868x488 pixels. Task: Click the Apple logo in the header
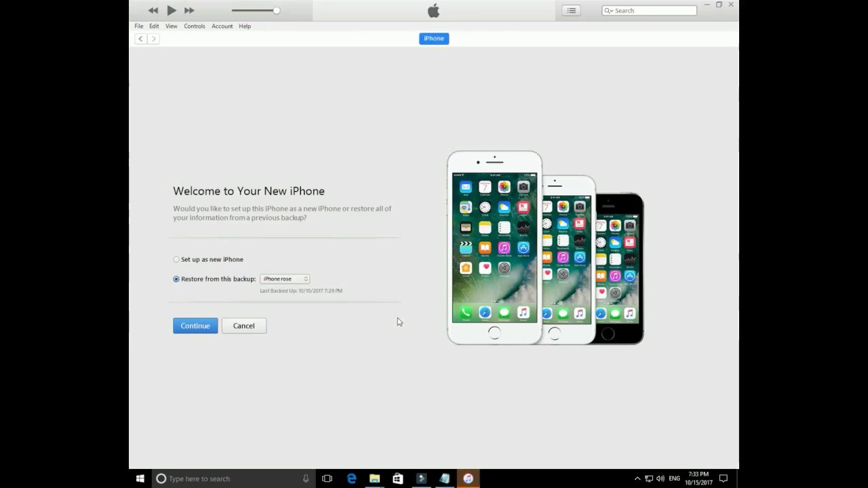(434, 10)
